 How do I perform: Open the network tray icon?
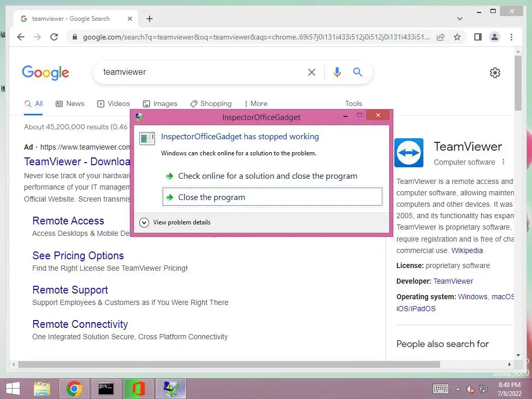483,389
